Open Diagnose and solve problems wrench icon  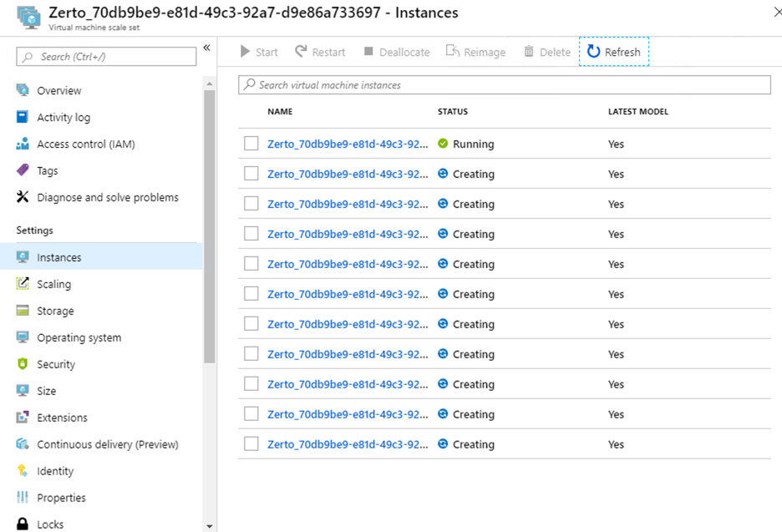23,197
